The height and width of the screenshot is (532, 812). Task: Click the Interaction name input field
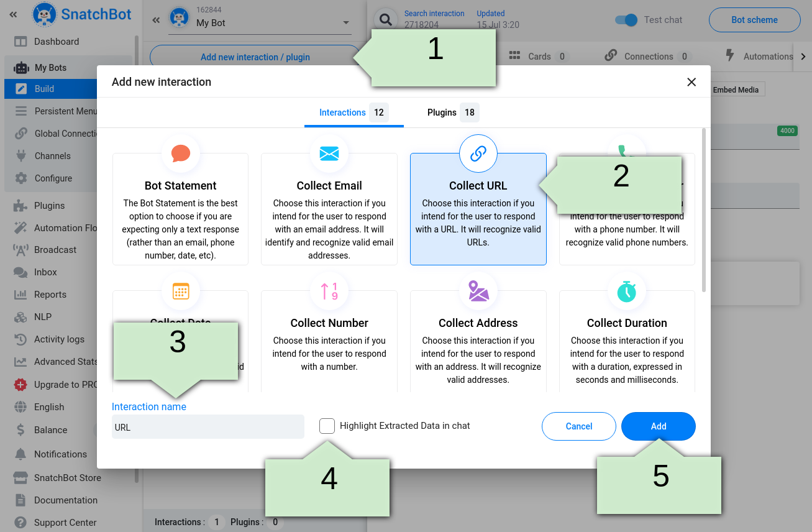[208, 427]
